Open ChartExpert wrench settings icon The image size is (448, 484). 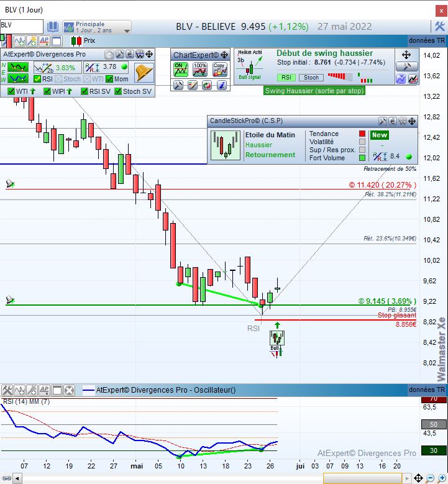(178, 85)
